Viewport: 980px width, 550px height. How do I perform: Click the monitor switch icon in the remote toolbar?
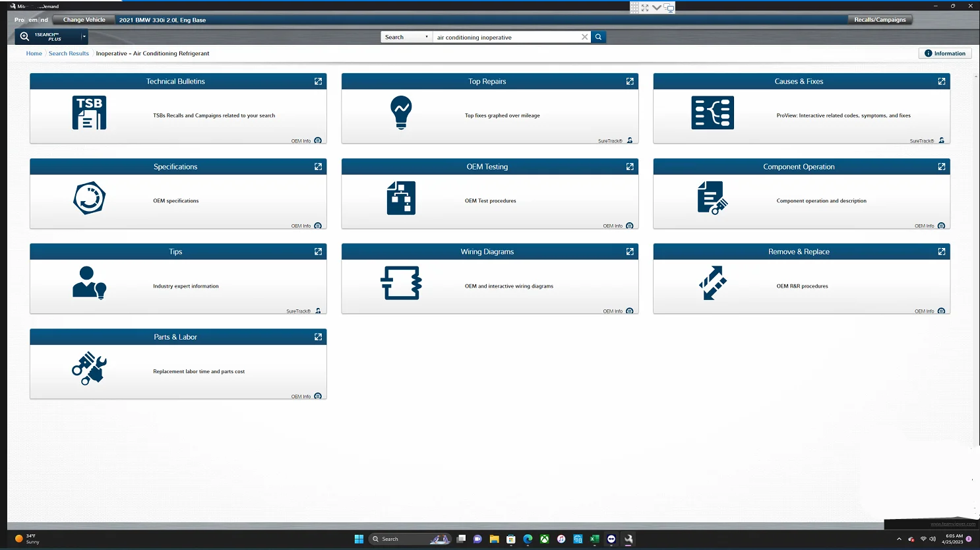click(x=669, y=8)
